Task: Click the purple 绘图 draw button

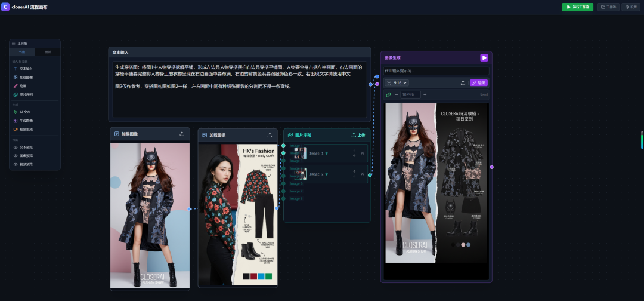Action: (479, 82)
